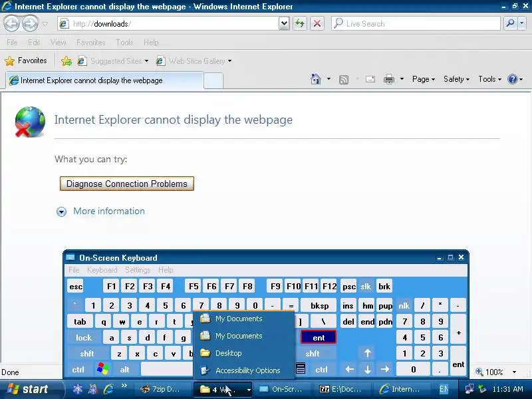Toggle the alt key

tap(124, 369)
